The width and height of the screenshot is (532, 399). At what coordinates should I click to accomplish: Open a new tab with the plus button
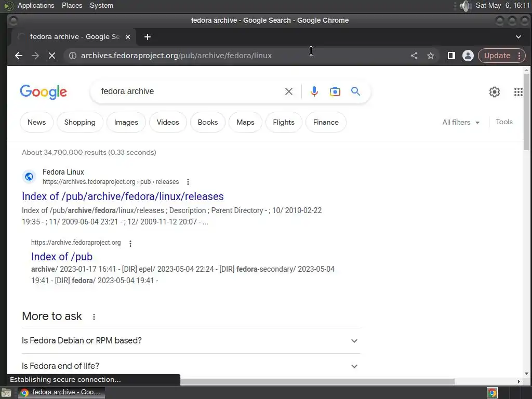coord(147,37)
